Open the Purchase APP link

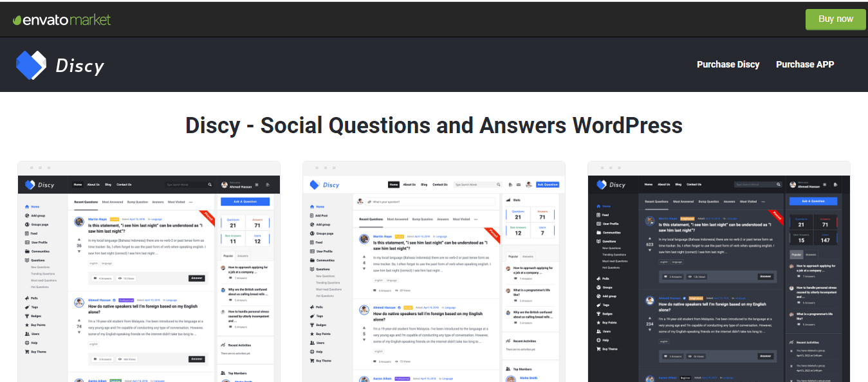(x=805, y=64)
